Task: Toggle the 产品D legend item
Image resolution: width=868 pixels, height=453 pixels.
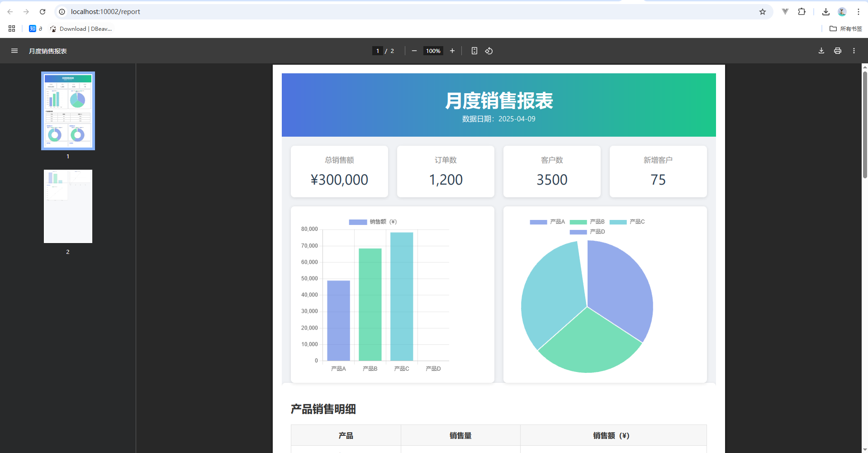Action: pos(588,232)
